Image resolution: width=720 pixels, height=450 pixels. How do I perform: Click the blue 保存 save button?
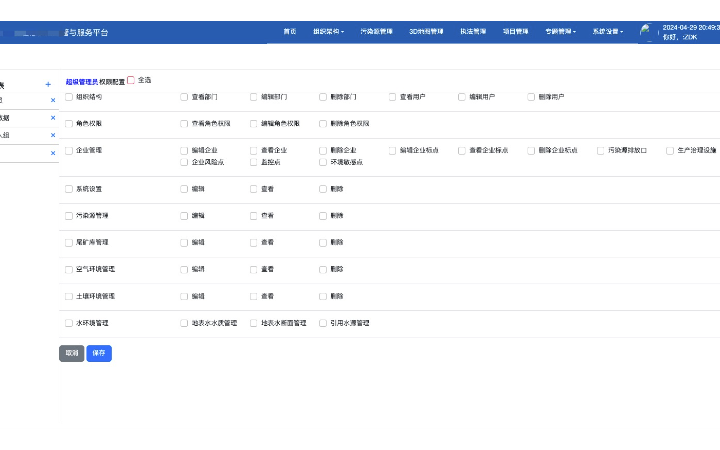click(99, 354)
